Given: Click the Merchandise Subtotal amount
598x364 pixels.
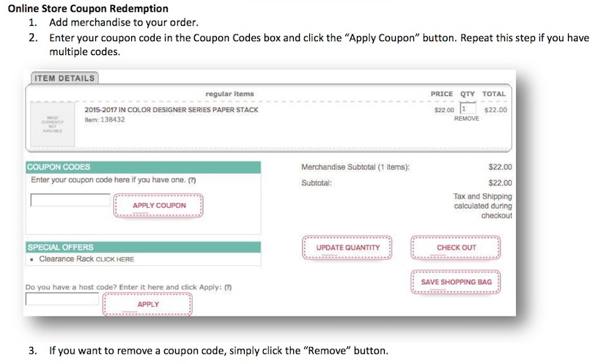Looking at the screenshot, I should 500,167.
